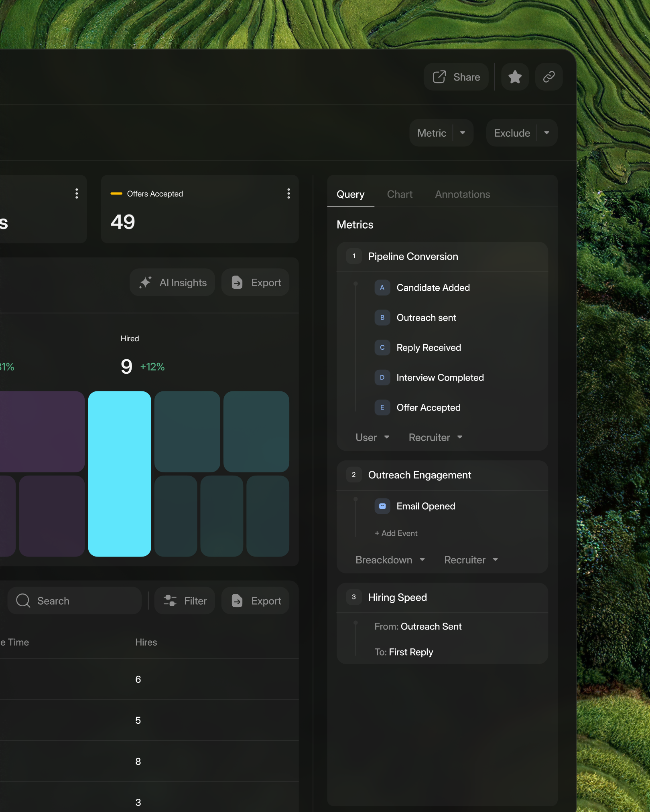Viewport: 650px width, 812px height.
Task: Click step D Interview Completed badge
Action: click(x=382, y=377)
